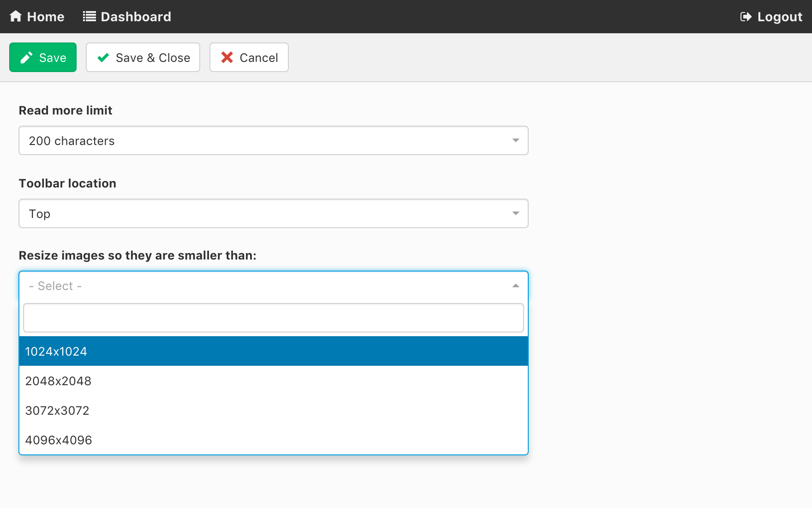Open the '200 characters' combo box
The image size is (812, 508).
[268, 140]
